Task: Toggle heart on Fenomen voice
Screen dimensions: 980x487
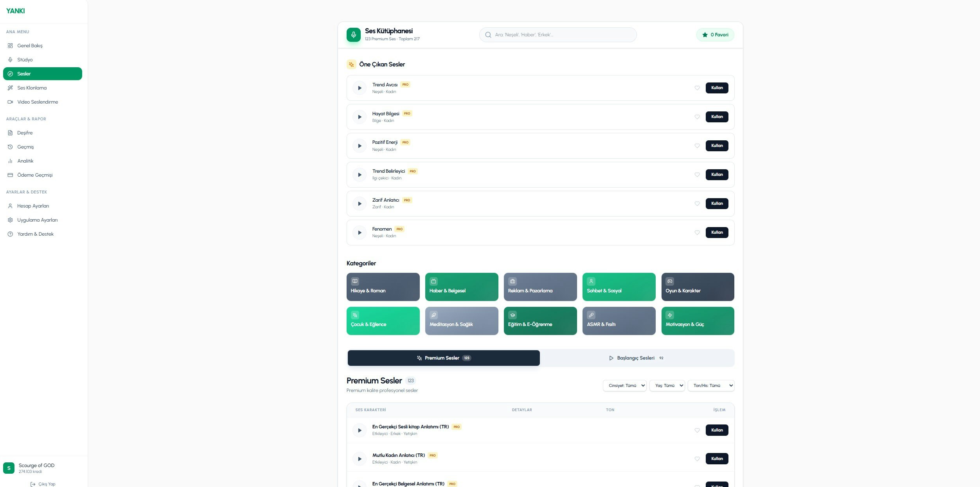Action: tap(697, 233)
